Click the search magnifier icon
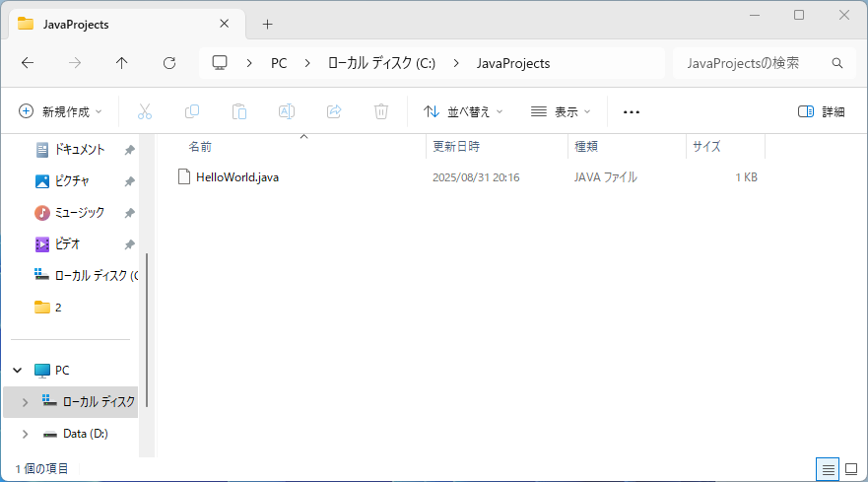The height and width of the screenshot is (482, 868). (x=837, y=63)
